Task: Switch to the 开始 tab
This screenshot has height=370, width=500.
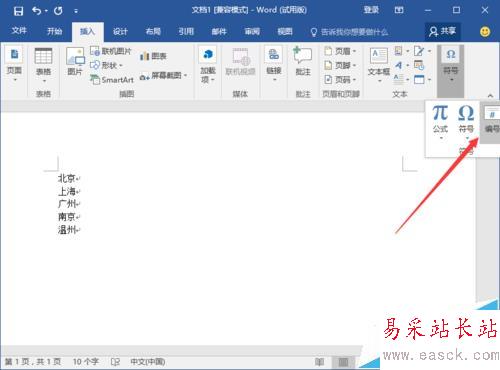Action: point(54,31)
